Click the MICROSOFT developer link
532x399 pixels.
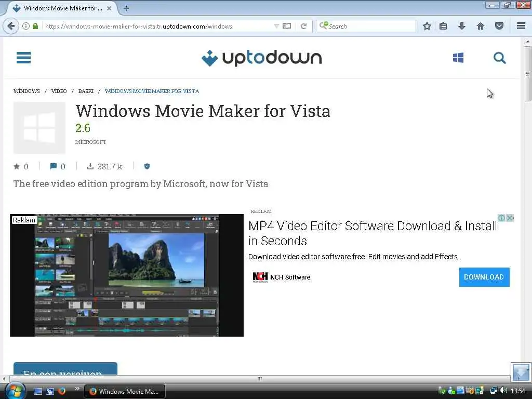point(90,142)
